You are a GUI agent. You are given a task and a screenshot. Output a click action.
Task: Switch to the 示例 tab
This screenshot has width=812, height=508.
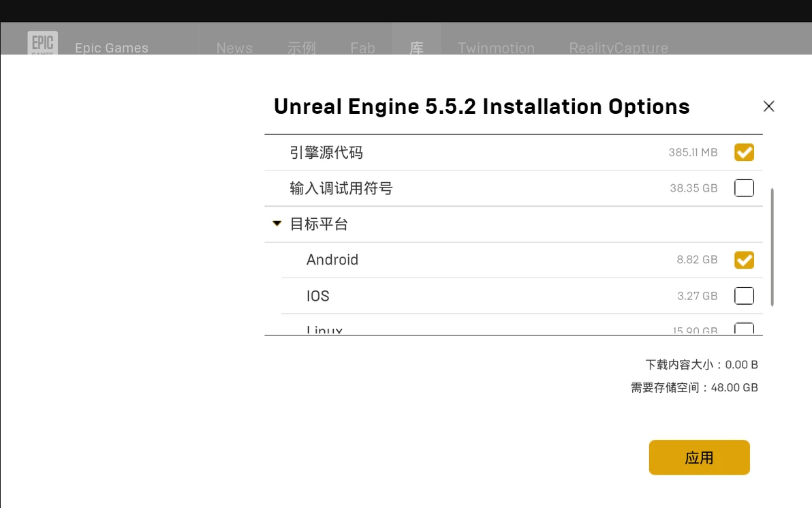coord(301,48)
